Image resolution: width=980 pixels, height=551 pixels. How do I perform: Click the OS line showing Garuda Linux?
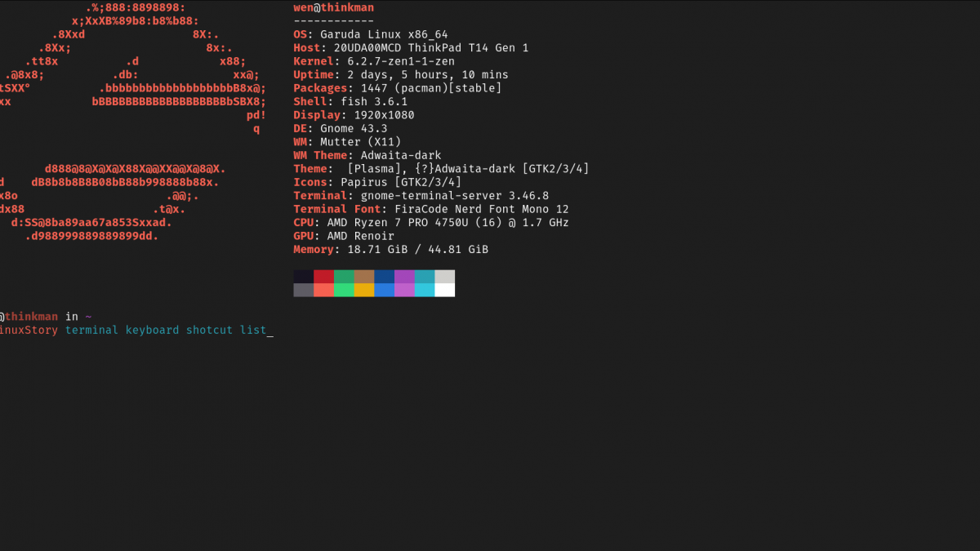(x=371, y=34)
